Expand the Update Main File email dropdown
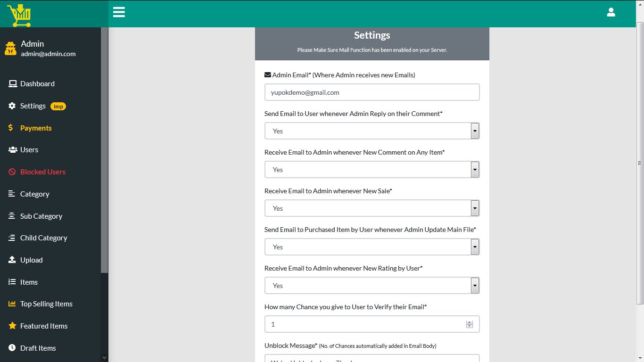Screen dimensions: 644x362 tap(372, 247)
